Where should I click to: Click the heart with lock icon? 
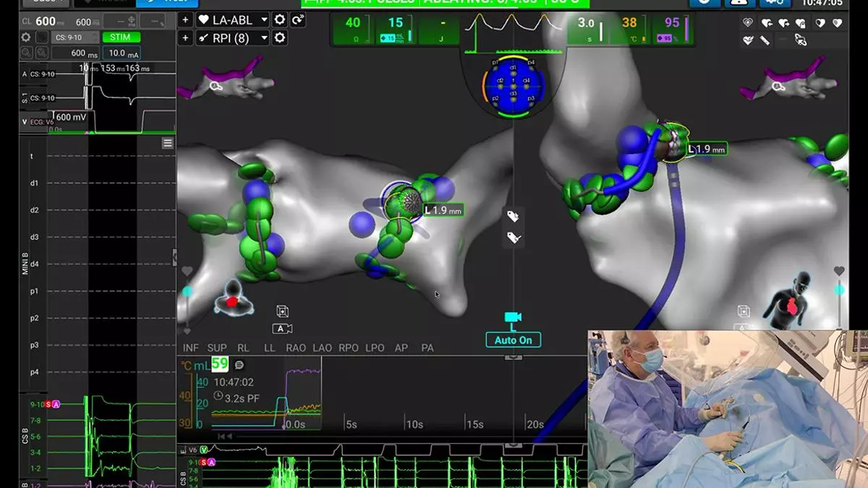(801, 23)
